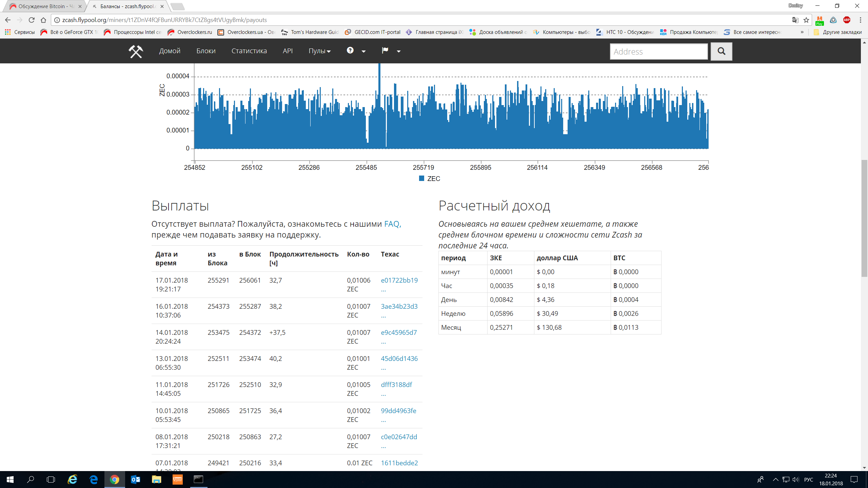The image size is (868, 488).
Task: Show more bookmarks with chevron
Action: (x=802, y=32)
